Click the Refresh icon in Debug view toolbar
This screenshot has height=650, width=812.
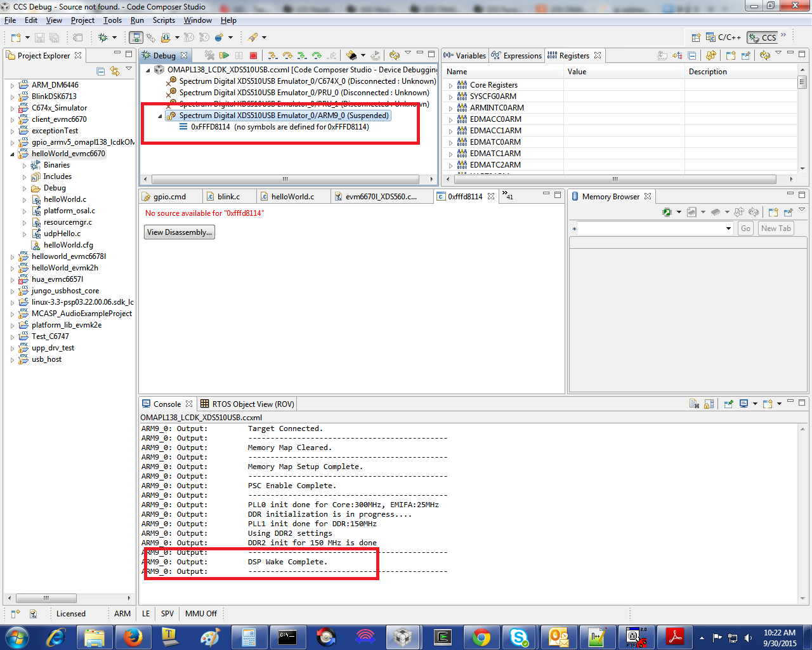tap(394, 56)
